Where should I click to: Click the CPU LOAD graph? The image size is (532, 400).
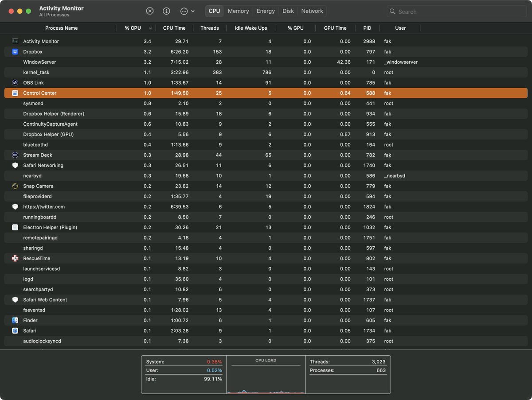pyautogui.click(x=266, y=376)
